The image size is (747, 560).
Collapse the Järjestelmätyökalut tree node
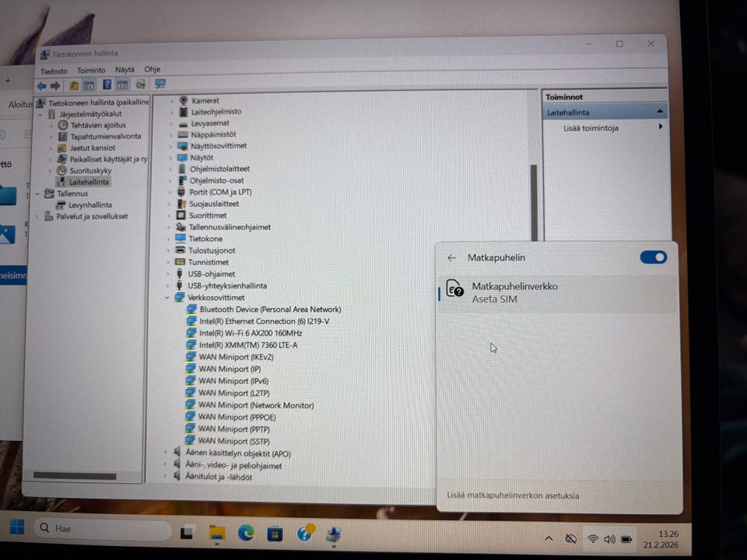pos(40,115)
